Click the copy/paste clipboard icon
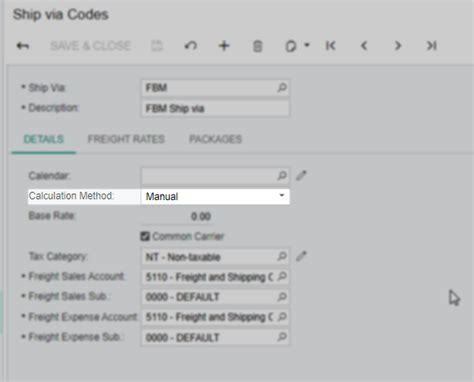474x382 pixels. (x=291, y=46)
